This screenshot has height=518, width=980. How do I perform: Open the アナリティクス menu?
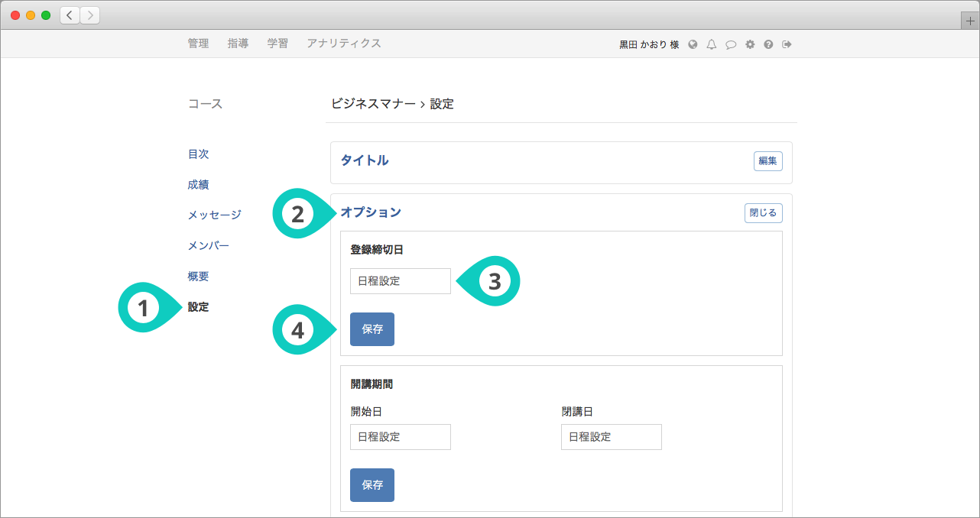(x=343, y=44)
